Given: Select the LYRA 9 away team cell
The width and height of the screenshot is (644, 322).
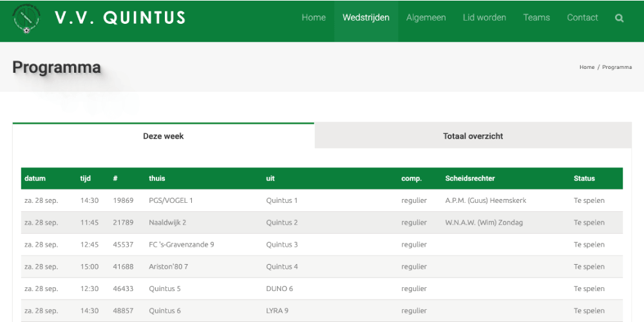Looking at the screenshot, I should [277, 310].
